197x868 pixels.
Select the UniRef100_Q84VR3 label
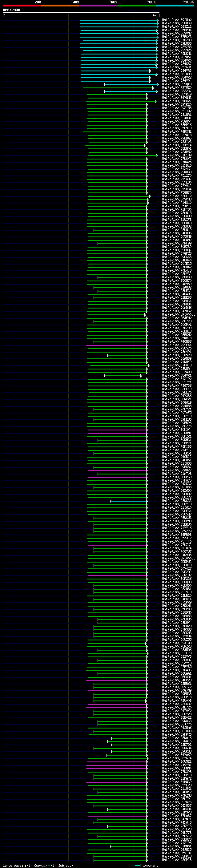click(x=176, y=71)
